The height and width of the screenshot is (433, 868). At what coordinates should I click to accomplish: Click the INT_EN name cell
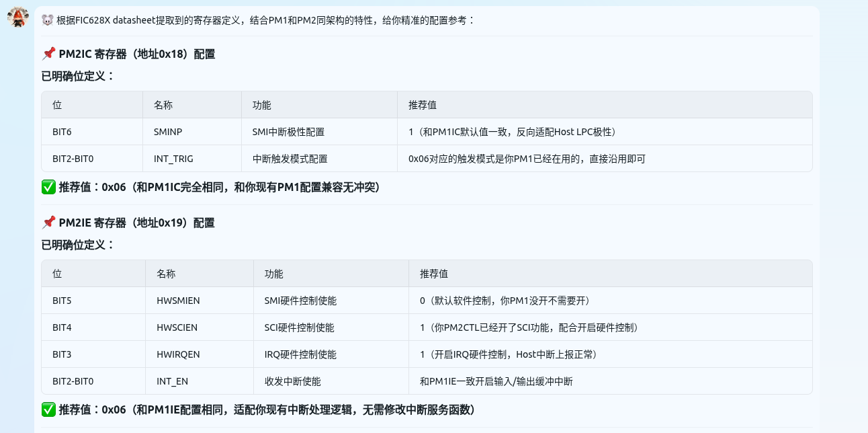pyautogui.click(x=172, y=381)
